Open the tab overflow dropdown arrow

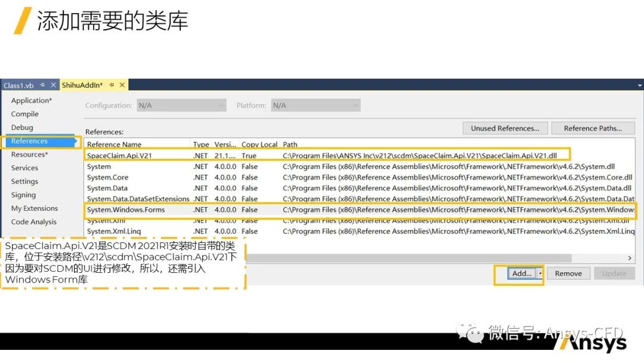(x=640, y=85)
